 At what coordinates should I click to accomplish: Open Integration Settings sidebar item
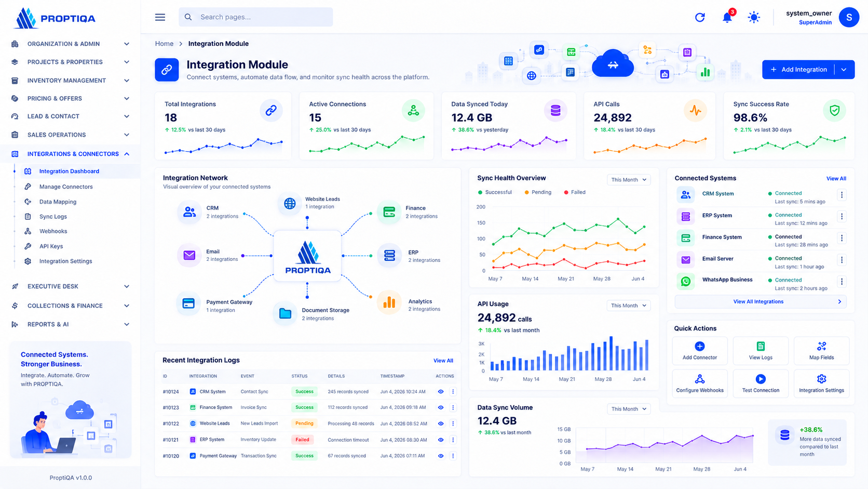coord(65,261)
